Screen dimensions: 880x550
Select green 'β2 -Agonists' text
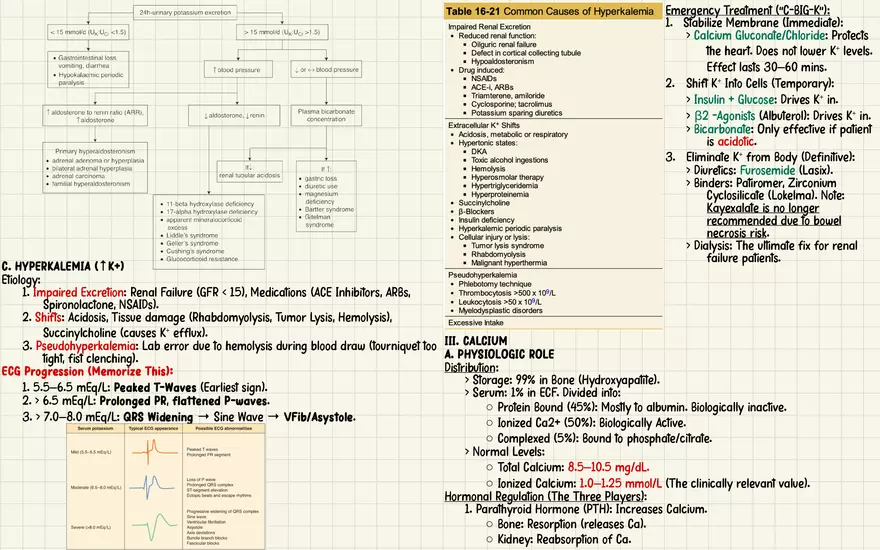[x=725, y=116]
